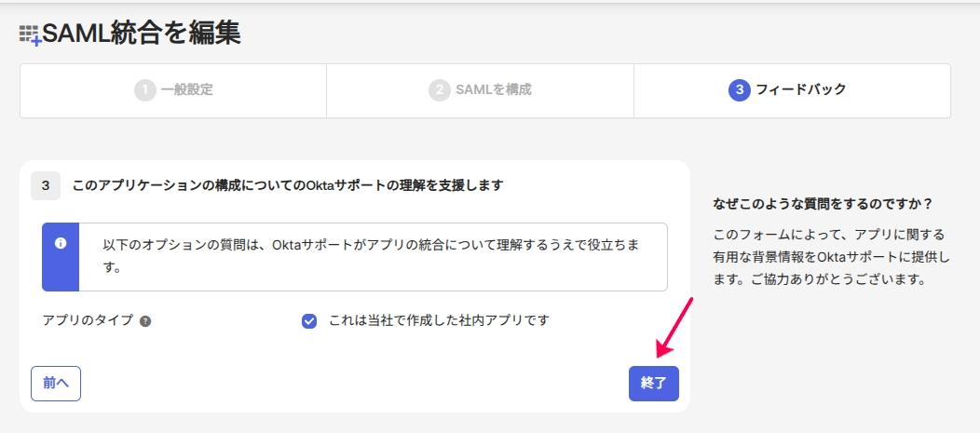Open the SAMLを構成 step tab

tap(480, 90)
